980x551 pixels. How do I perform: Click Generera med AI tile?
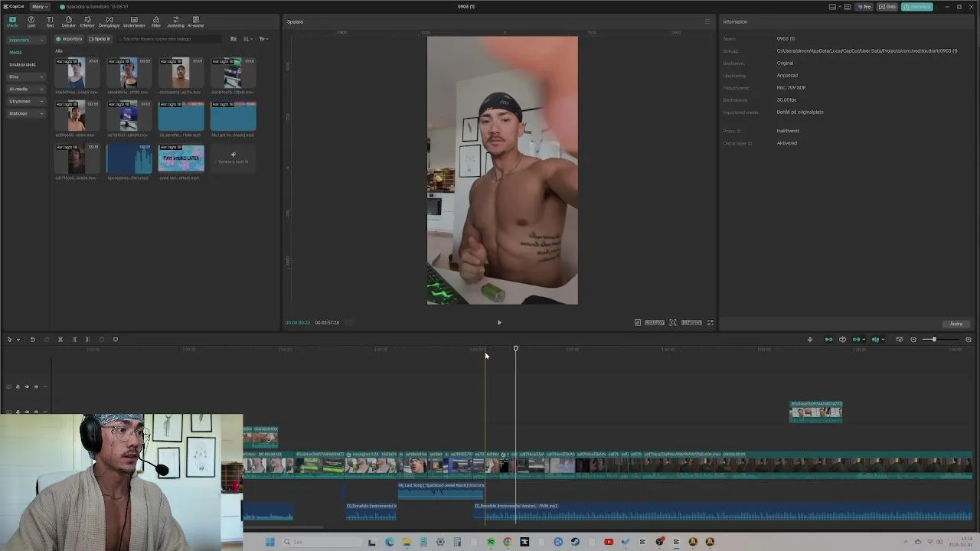pos(234,158)
